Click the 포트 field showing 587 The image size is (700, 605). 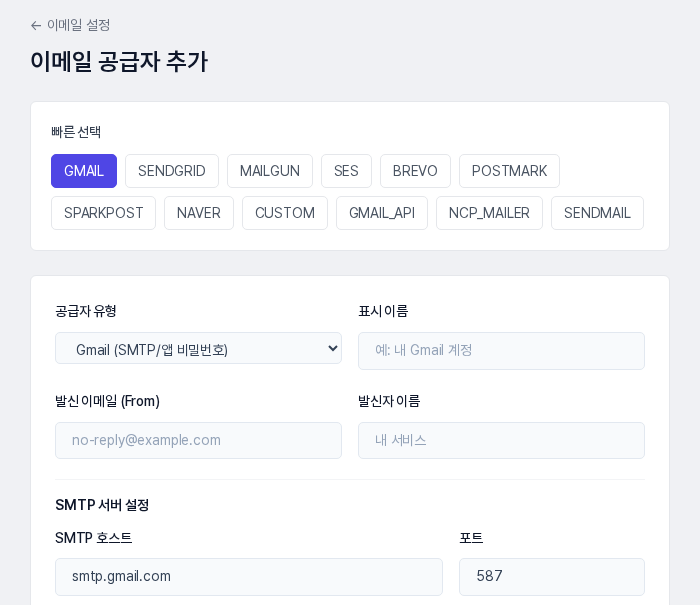(x=552, y=577)
